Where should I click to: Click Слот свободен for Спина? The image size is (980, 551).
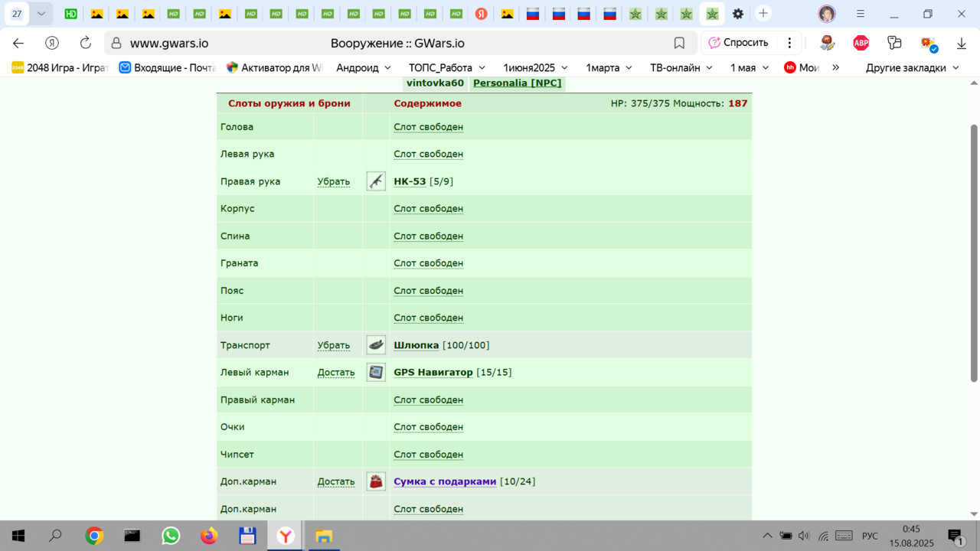(428, 236)
